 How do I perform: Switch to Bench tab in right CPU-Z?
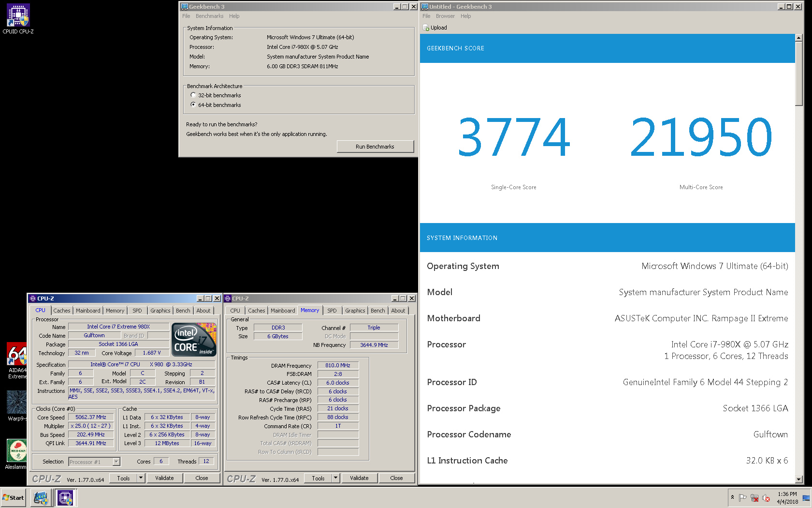[377, 311]
